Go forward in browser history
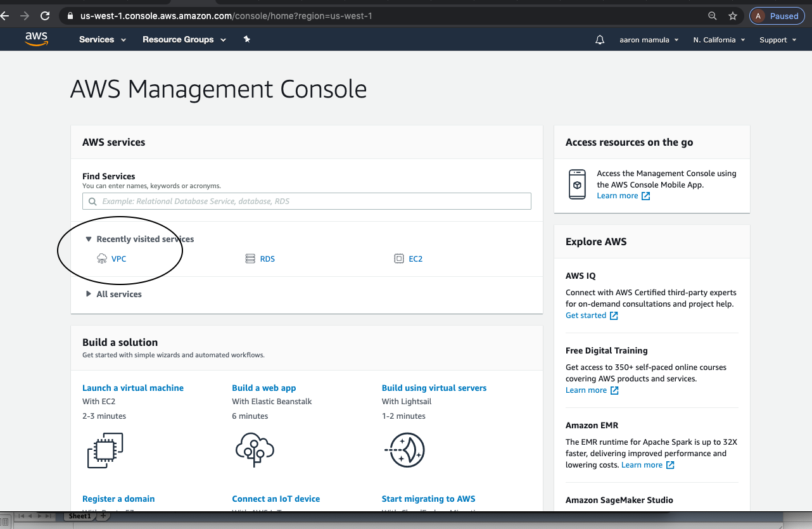 (25, 16)
